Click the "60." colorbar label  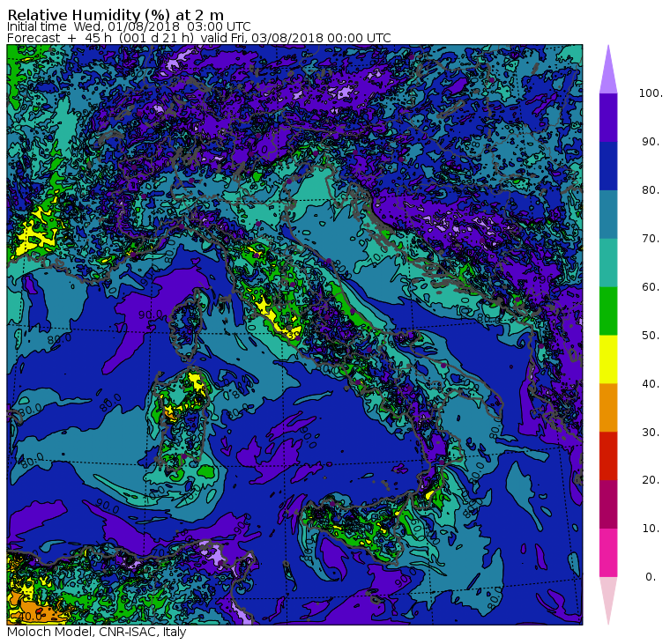click(x=651, y=287)
